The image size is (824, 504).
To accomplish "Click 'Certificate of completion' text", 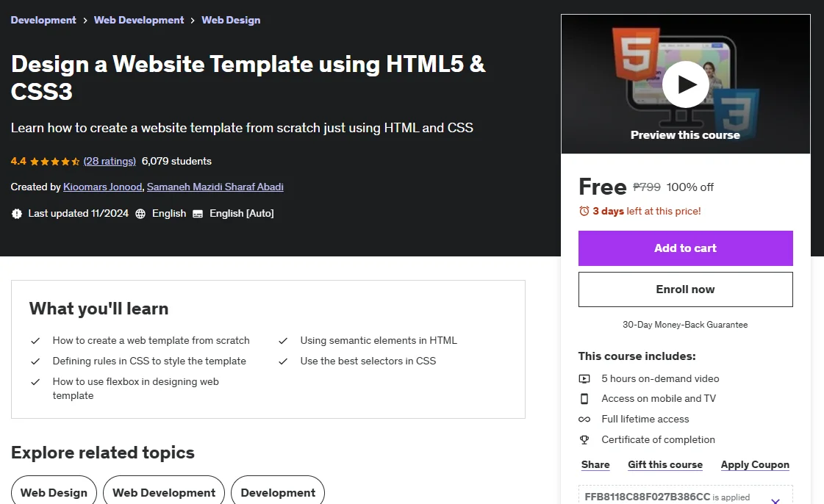I will pyautogui.click(x=659, y=439).
